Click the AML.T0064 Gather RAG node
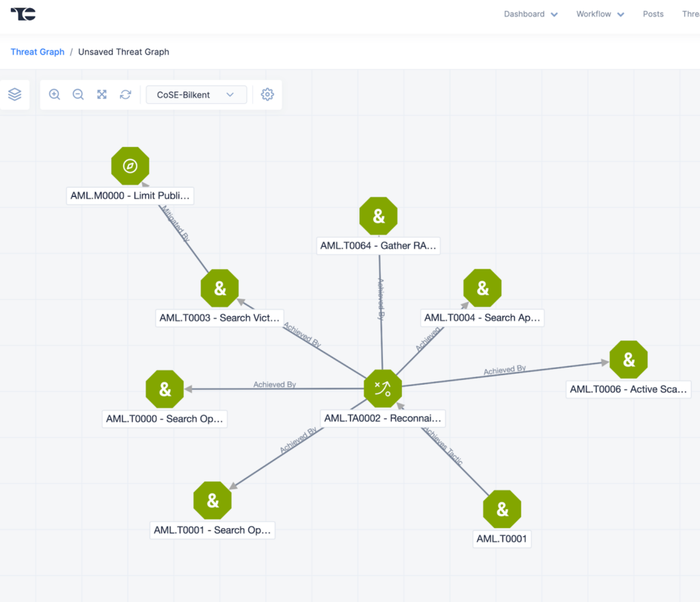700x602 pixels. (x=379, y=217)
